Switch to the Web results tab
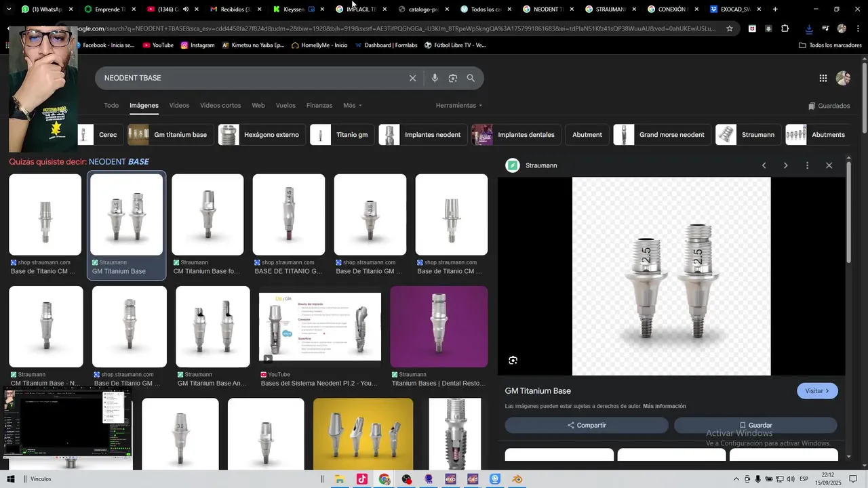 (x=258, y=106)
